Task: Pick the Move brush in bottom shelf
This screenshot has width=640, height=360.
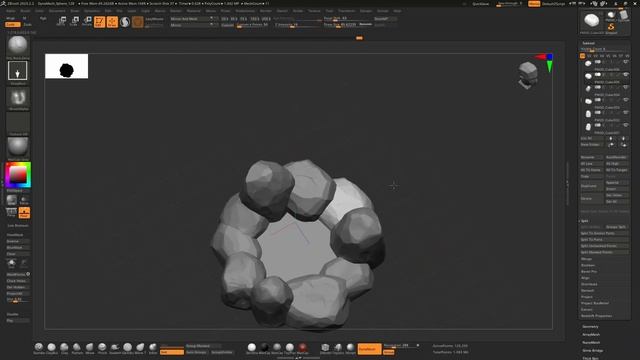Action: click(90, 347)
